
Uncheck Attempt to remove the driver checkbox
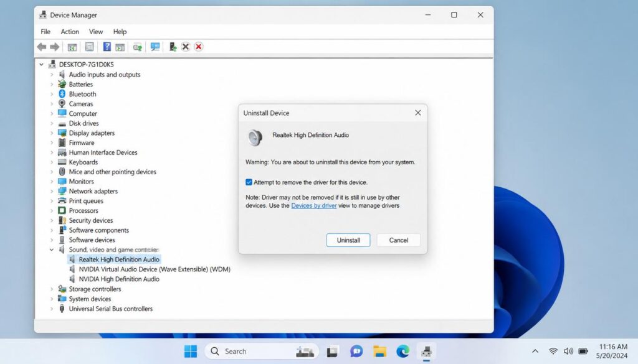point(249,182)
